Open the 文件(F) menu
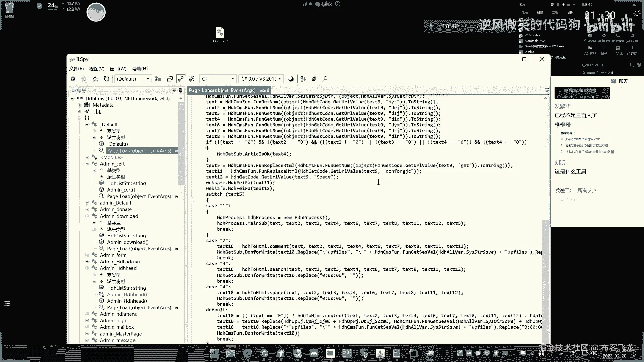 (76, 69)
